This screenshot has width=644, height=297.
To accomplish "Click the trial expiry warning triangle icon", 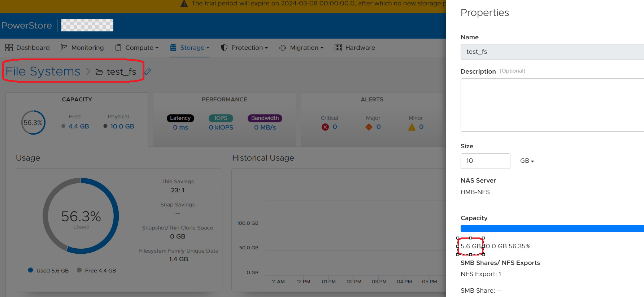I will pos(184,4).
